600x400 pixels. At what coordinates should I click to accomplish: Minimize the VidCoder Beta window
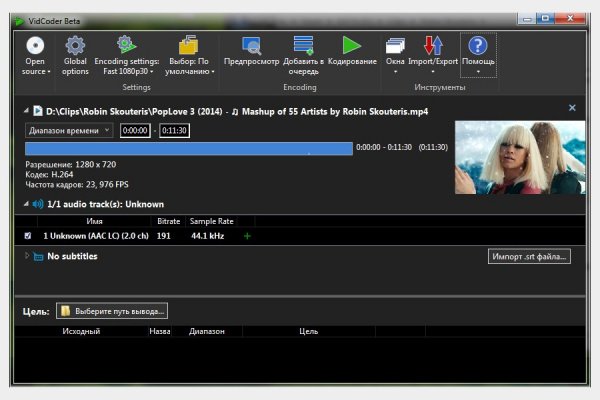tap(527, 18)
